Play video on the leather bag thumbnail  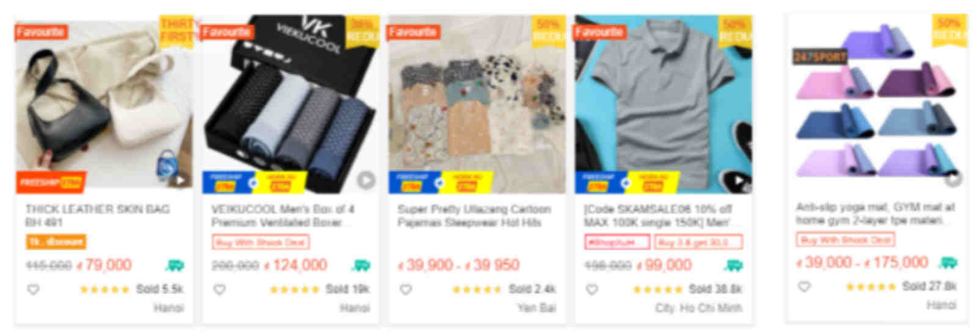(179, 180)
